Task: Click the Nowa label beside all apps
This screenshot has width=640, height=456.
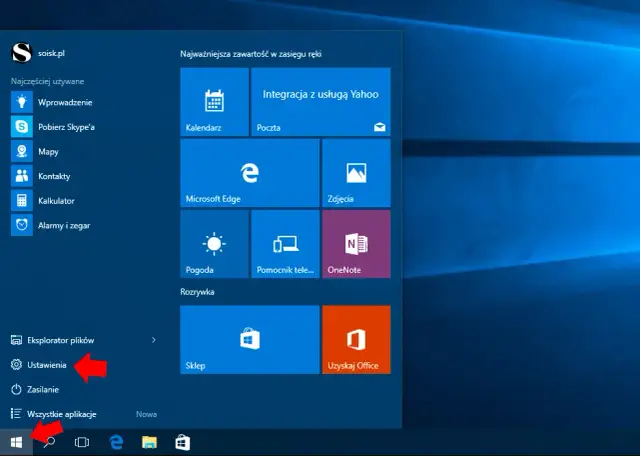Action: coord(147,414)
